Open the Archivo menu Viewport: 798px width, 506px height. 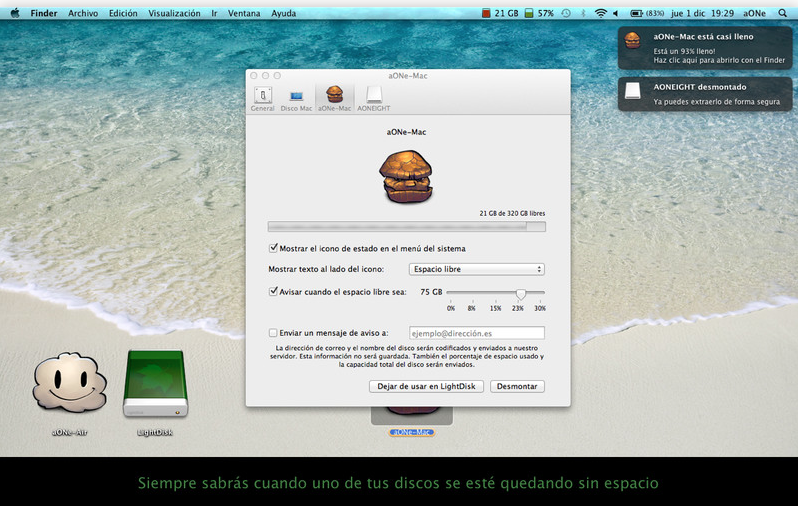(x=83, y=13)
